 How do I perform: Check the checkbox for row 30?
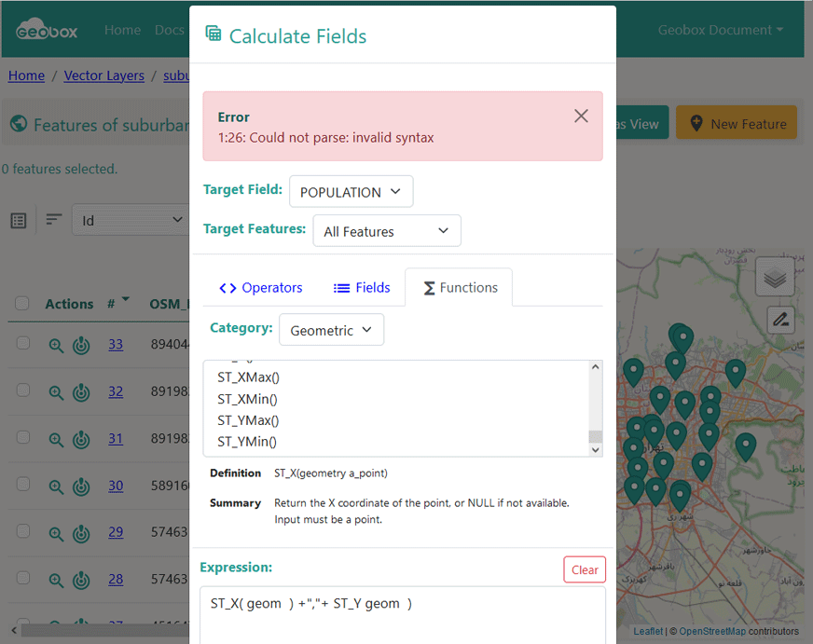pyautogui.click(x=23, y=485)
